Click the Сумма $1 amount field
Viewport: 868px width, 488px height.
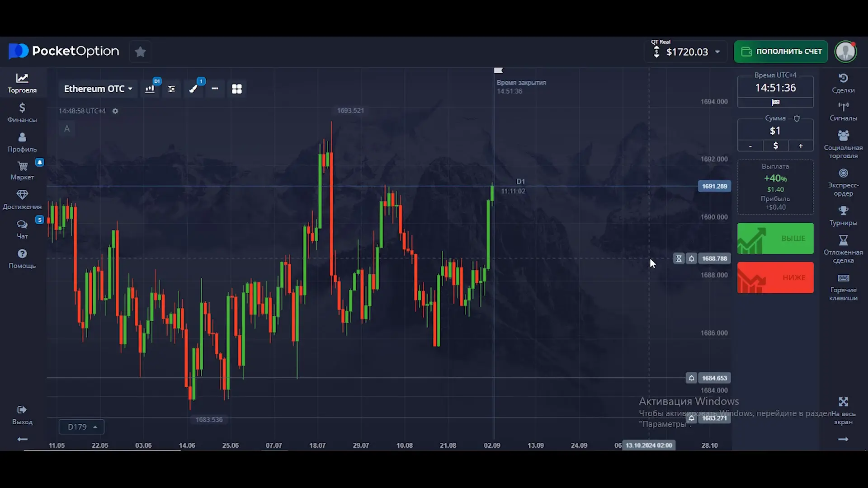pos(775,131)
